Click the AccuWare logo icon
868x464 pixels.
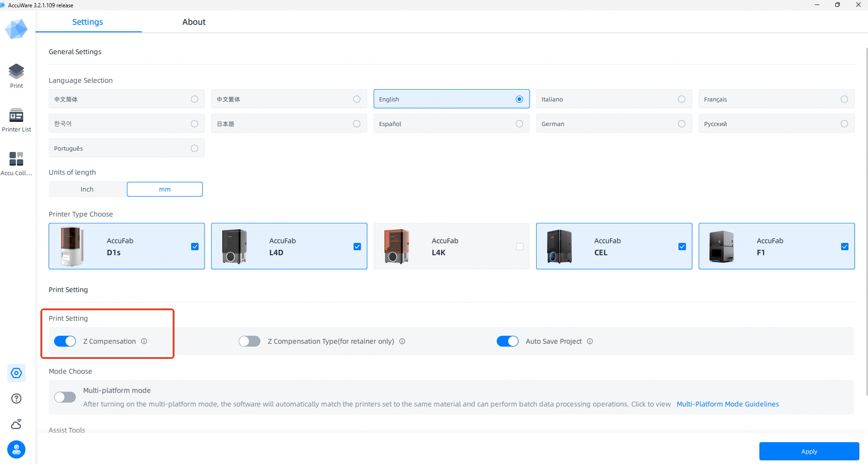pyautogui.click(x=16, y=29)
